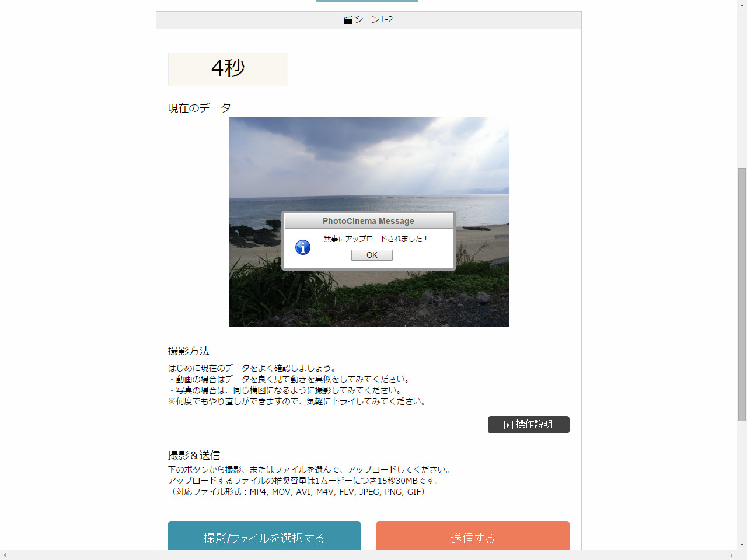
Task: Click the 4秒 duration box
Action: click(228, 69)
